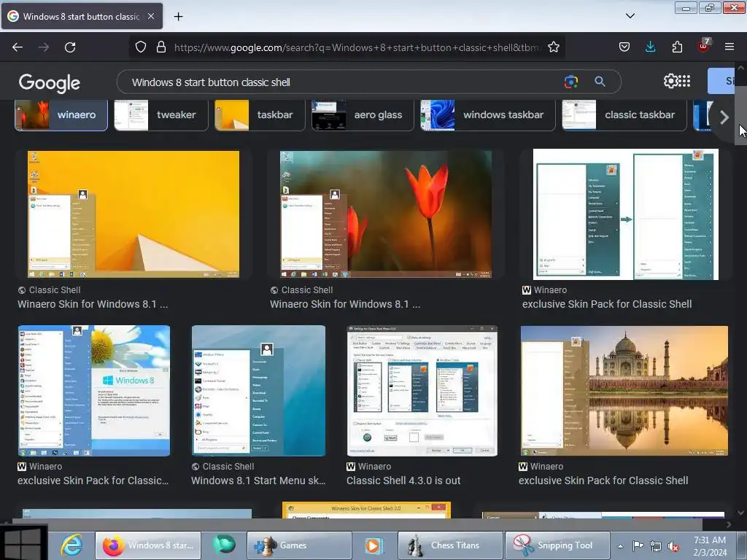Select the taskbar filter chip
Screen dimensions: 747x560
coord(260,114)
